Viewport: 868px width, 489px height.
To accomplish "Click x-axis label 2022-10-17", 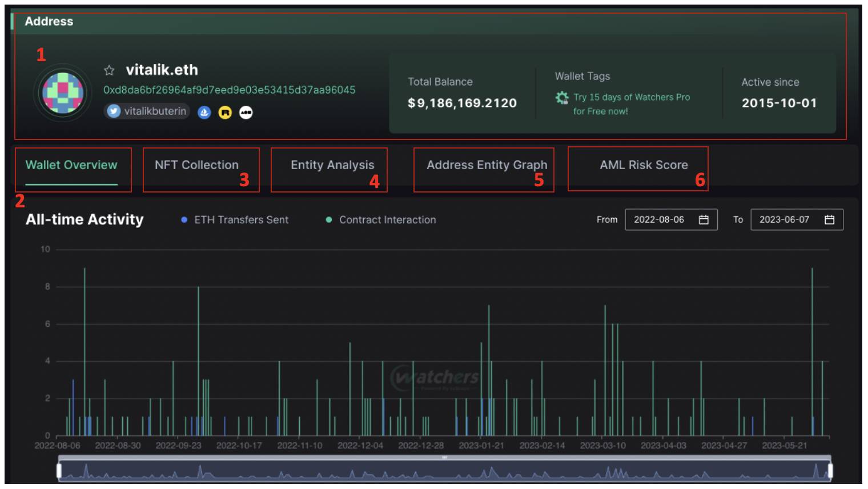I will click(x=239, y=446).
